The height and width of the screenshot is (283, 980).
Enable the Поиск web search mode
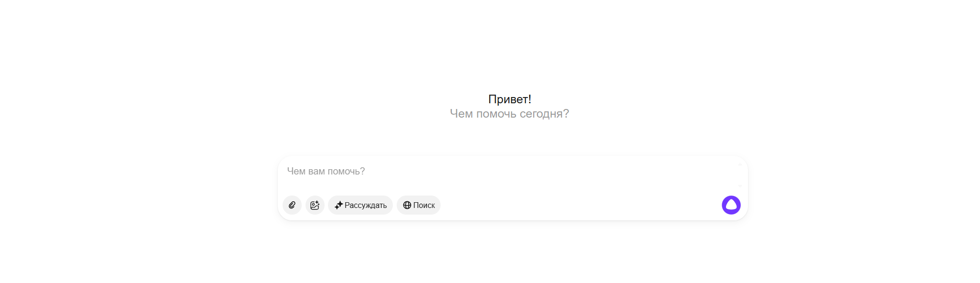click(x=418, y=205)
